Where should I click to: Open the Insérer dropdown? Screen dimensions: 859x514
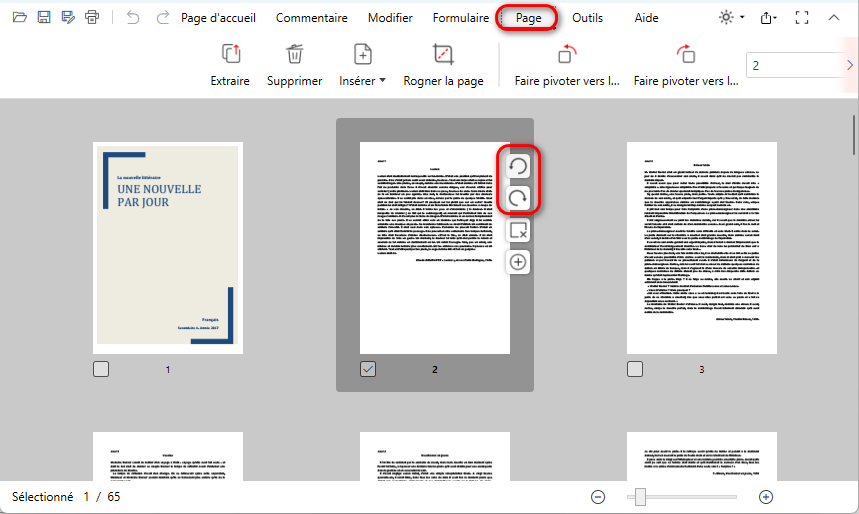coord(362,65)
